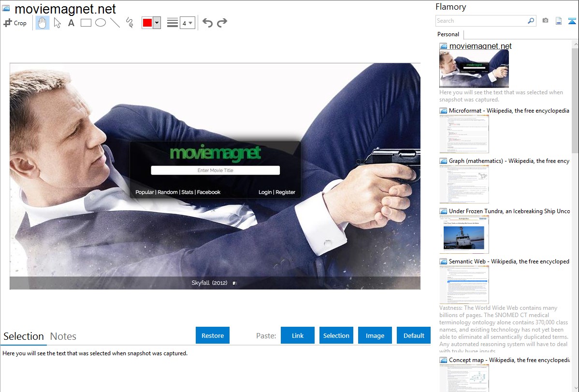The image size is (579, 392).
Task: Click the Login link in snapshot
Action: click(265, 192)
